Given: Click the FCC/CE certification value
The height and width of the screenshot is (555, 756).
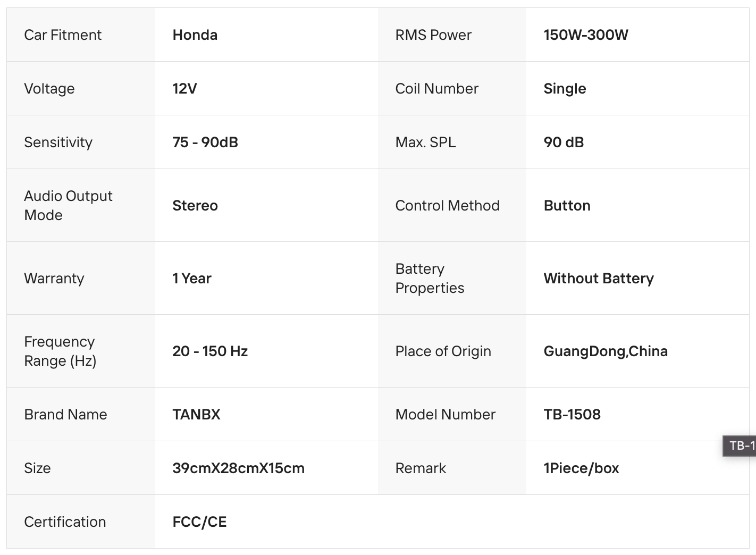Looking at the screenshot, I should click(199, 522).
